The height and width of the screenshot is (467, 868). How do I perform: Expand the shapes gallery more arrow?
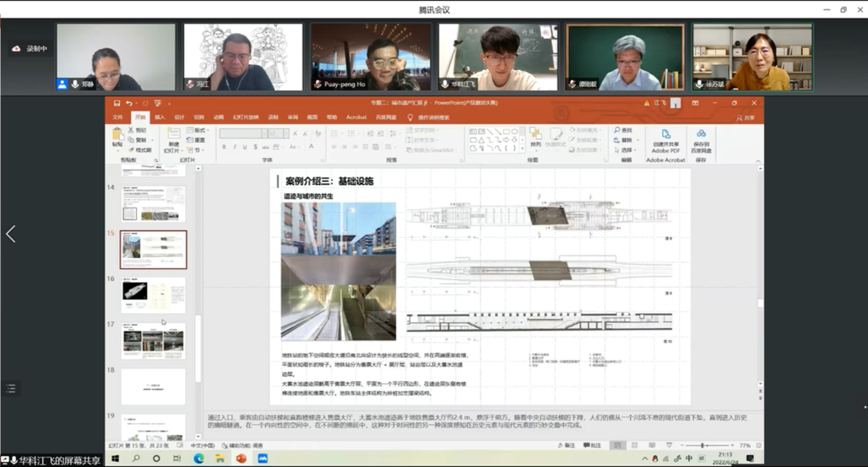522,148
